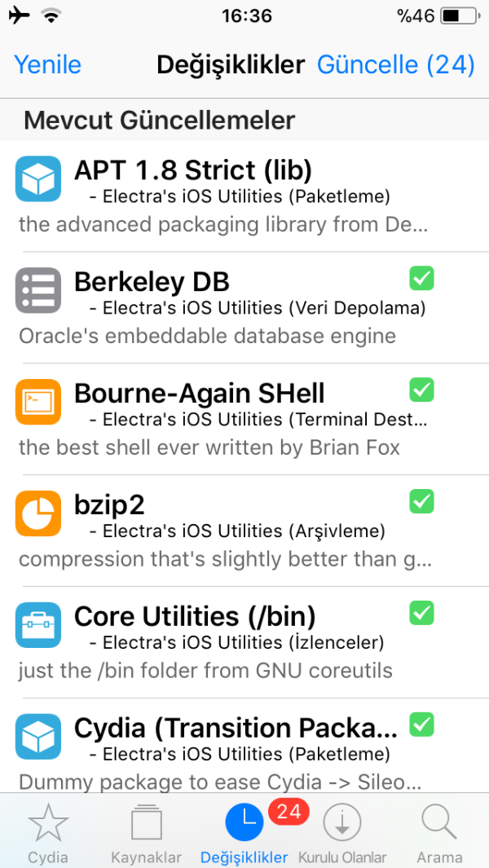The image size is (489, 868).
Task: Tap the Bourne-Again SHell terminal icon
Action: [38, 402]
